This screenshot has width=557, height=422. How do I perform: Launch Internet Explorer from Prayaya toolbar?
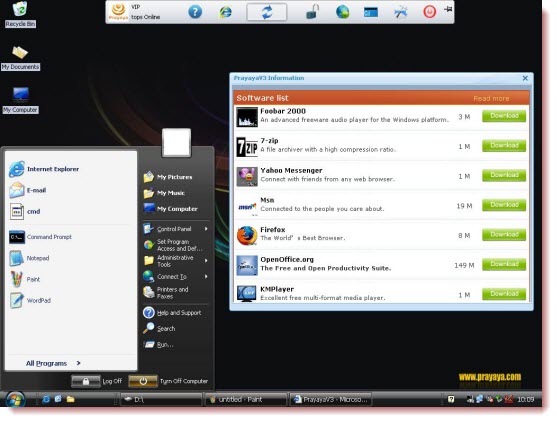click(x=225, y=12)
